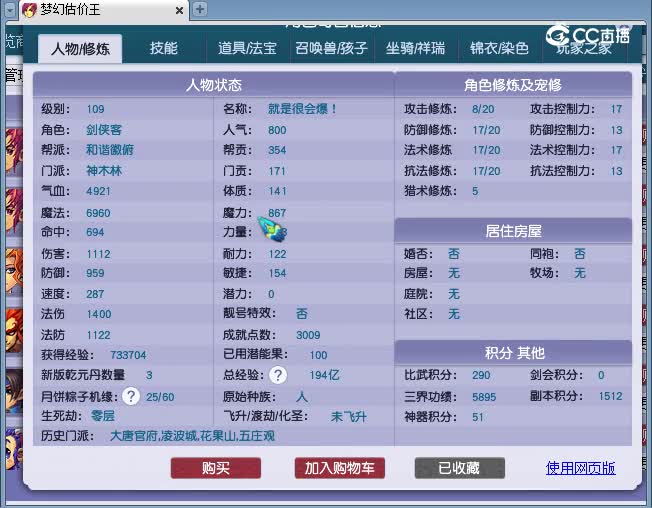Viewport: 652px width, 508px height.
Task: Click the total experience value 194亿
Action: point(324,375)
